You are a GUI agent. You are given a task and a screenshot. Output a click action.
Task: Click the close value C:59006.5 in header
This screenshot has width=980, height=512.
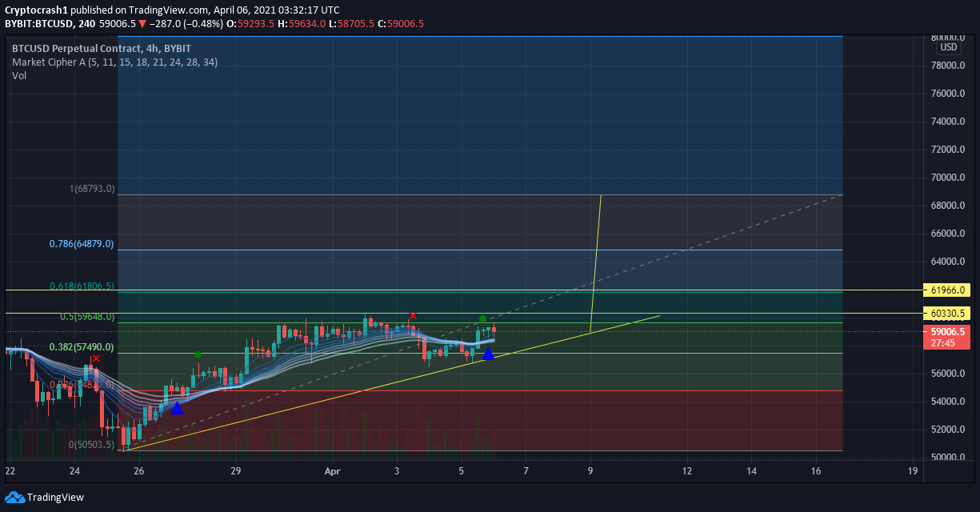400,24
